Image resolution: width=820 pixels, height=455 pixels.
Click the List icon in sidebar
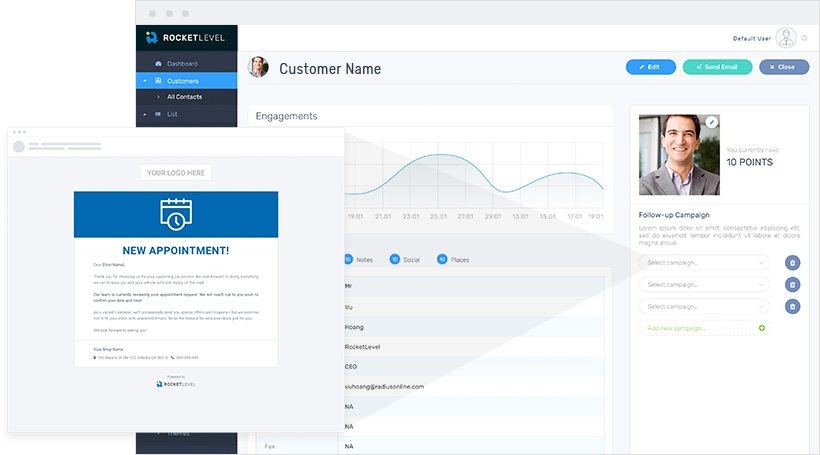[x=158, y=114]
